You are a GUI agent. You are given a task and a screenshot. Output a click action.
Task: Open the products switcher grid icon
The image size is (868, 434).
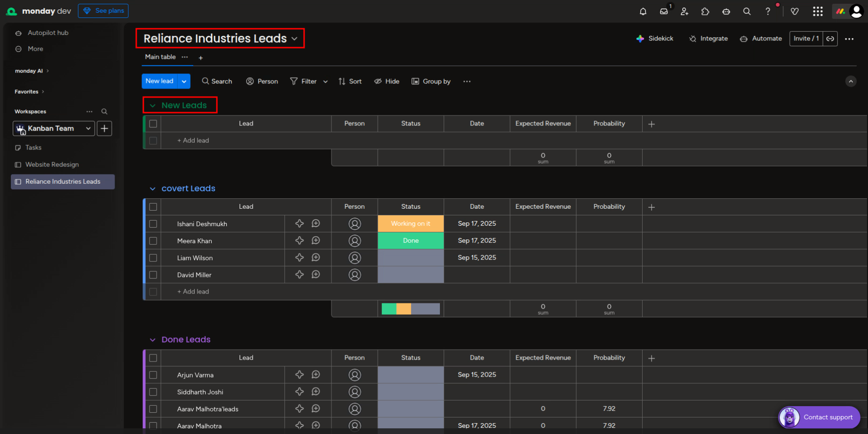pos(818,11)
